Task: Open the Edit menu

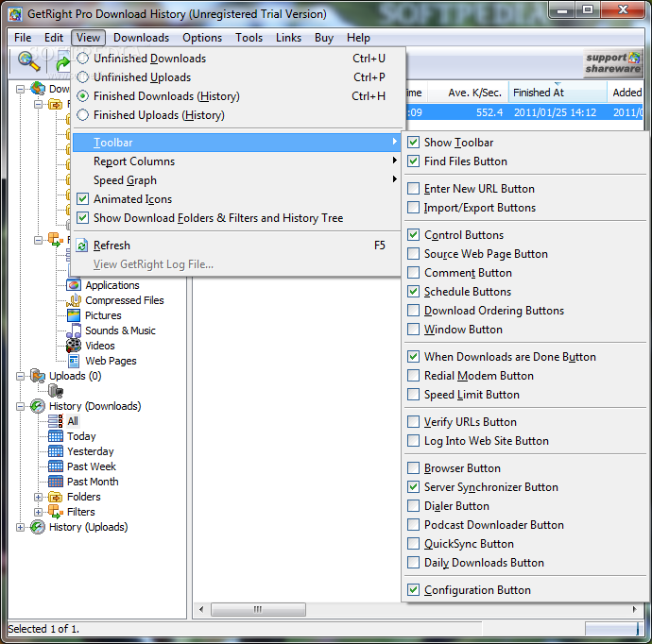Action: pos(54,38)
